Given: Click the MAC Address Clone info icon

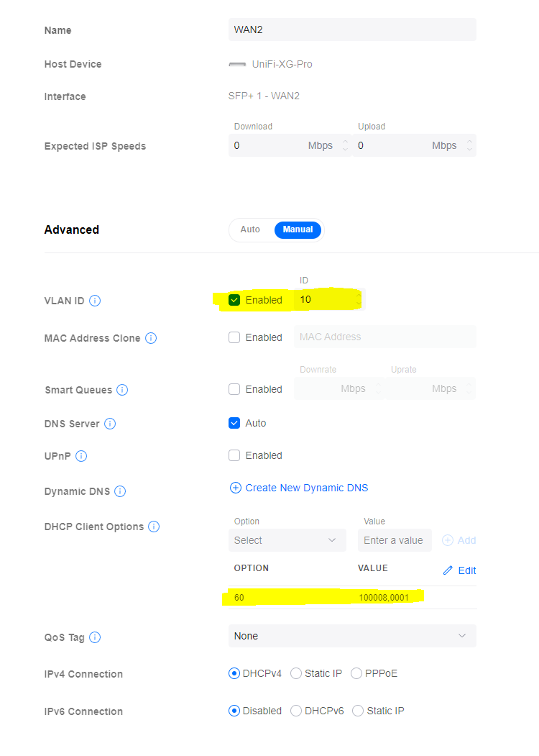Looking at the screenshot, I should (x=151, y=338).
